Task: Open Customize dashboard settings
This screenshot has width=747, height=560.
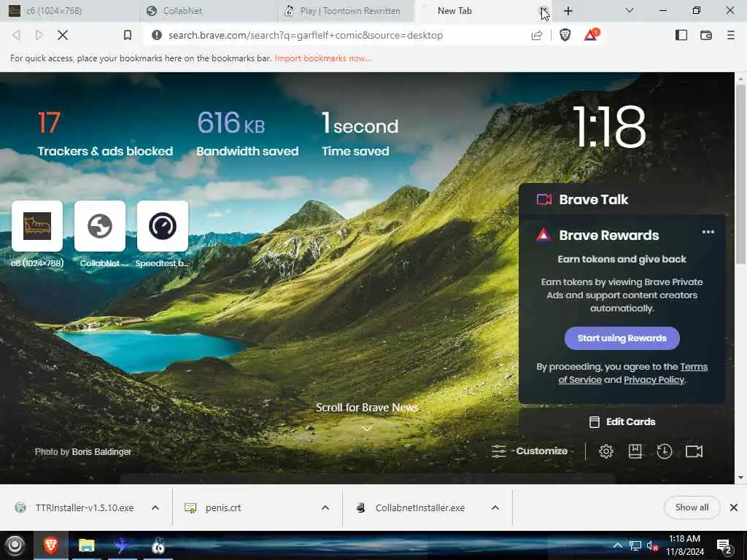Action: coord(530,451)
